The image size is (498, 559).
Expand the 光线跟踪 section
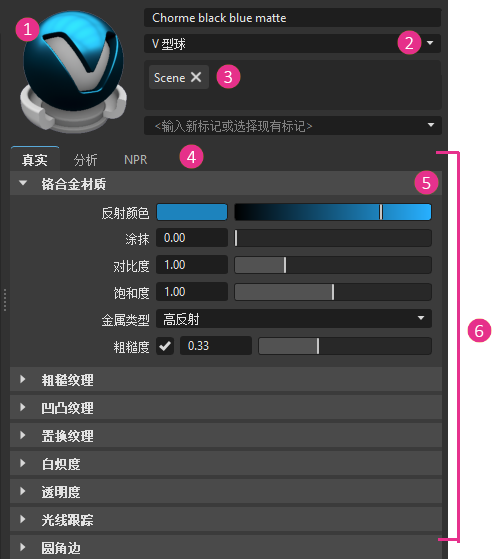(x=226, y=519)
